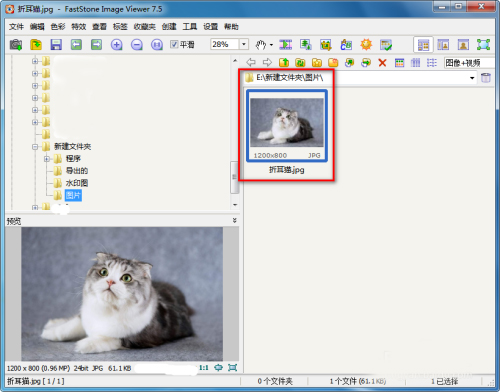Collapse the 新建文件夹 tree node

click(x=35, y=146)
